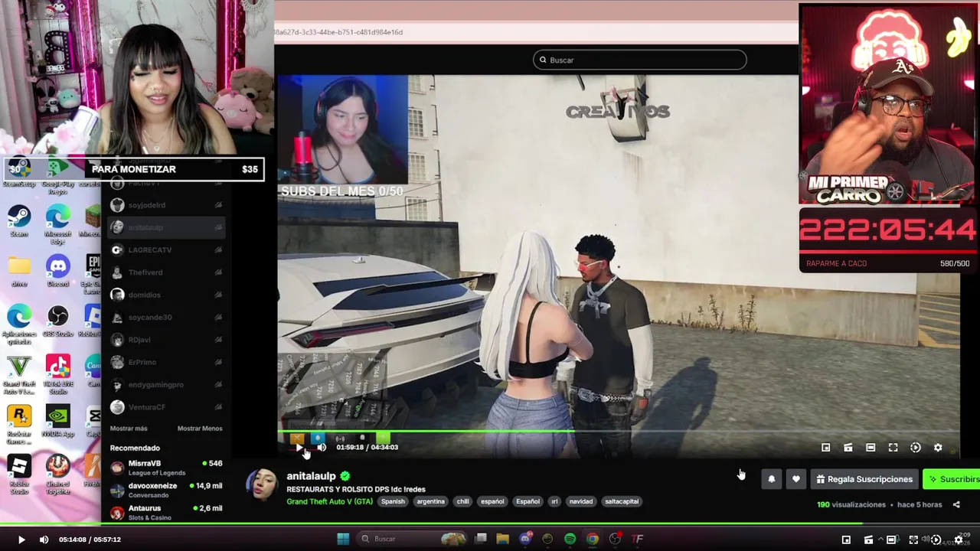The height and width of the screenshot is (551, 980).
Task: Open picture-in-picture on the inner Kick player
Action: point(825,448)
